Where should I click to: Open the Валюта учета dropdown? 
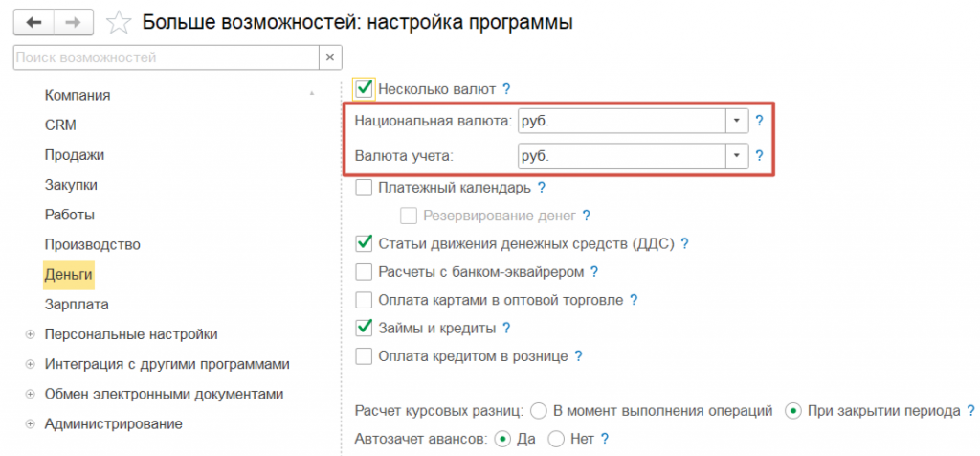point(736,155)
